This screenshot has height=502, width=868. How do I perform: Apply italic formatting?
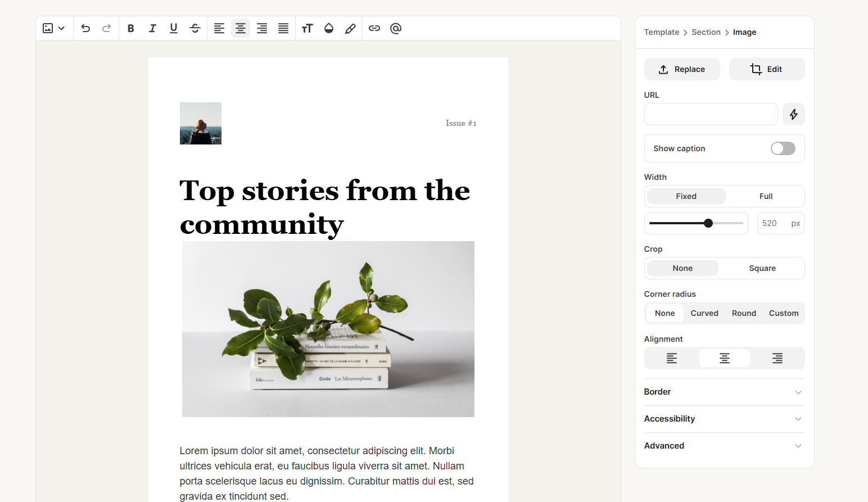tap(152, 28)
